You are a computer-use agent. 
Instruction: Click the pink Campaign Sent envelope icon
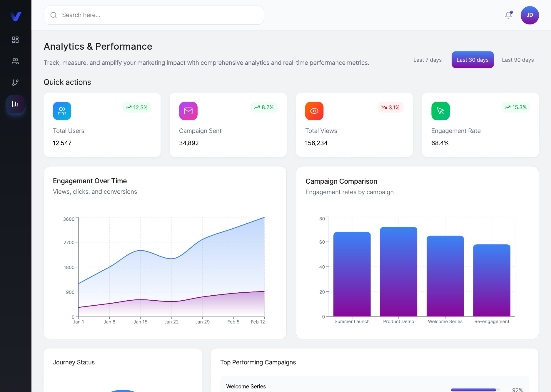[x=188, y=111]
